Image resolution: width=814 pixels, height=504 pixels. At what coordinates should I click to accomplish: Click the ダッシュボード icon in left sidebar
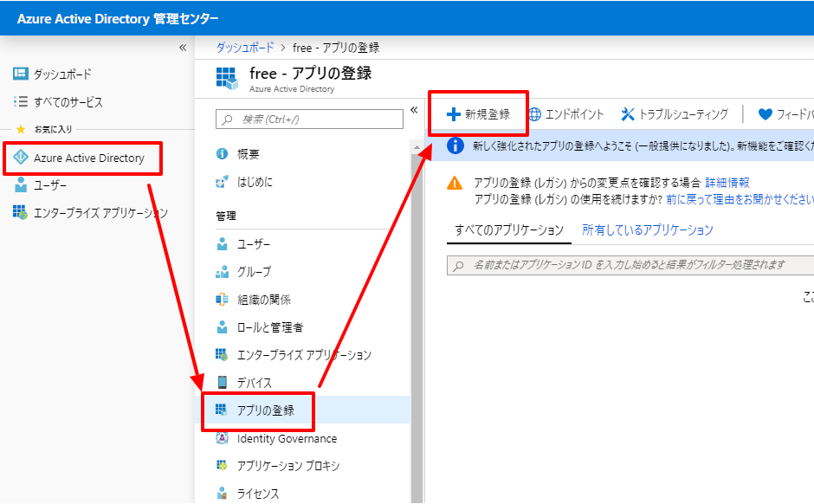click(20, 74)
